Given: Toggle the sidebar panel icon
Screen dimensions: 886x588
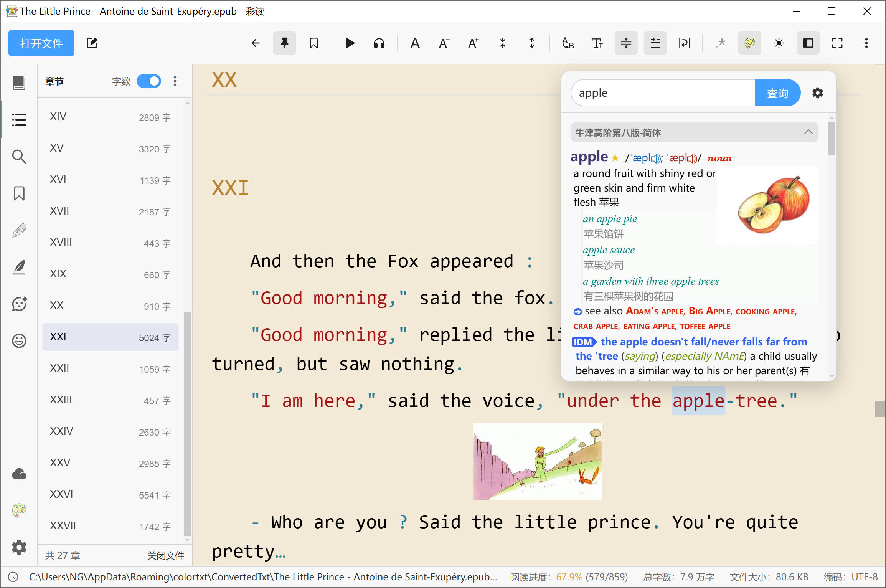Looking at the screenshot, I should coord(808,43).
